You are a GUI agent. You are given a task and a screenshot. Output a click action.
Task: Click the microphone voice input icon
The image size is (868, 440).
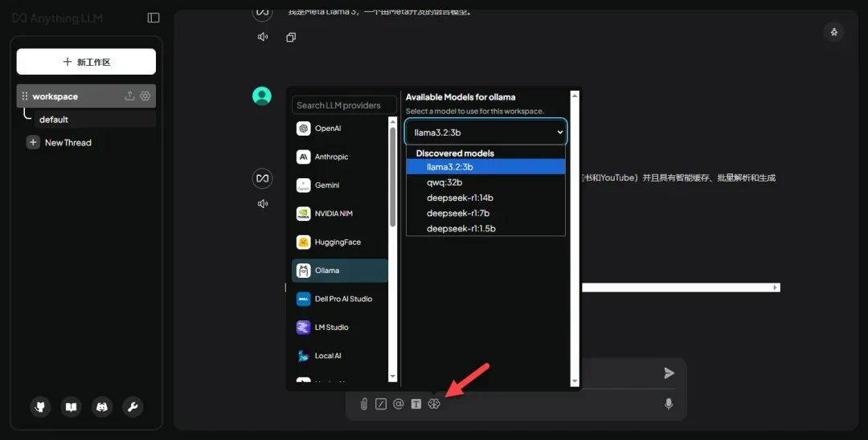click(669, 404)
